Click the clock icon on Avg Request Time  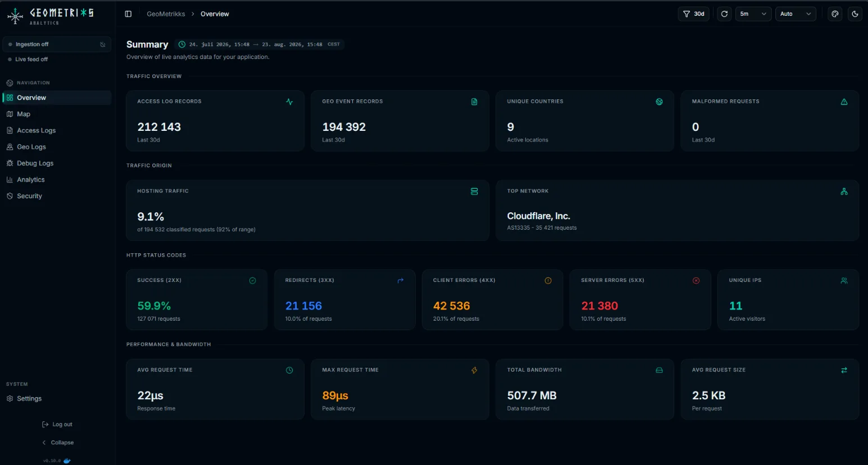(x=289, y=370)
